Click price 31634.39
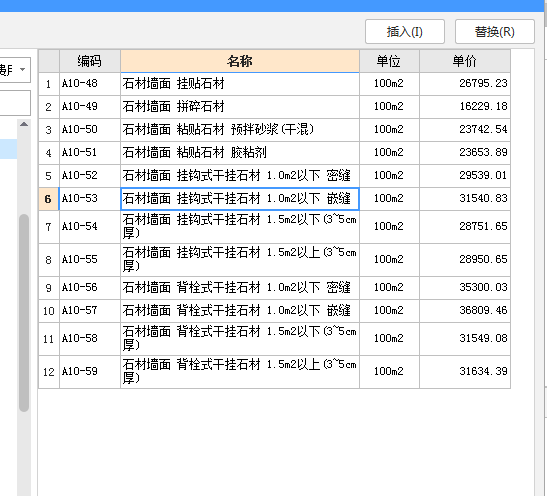547x496 pixels. click(465, 372)
